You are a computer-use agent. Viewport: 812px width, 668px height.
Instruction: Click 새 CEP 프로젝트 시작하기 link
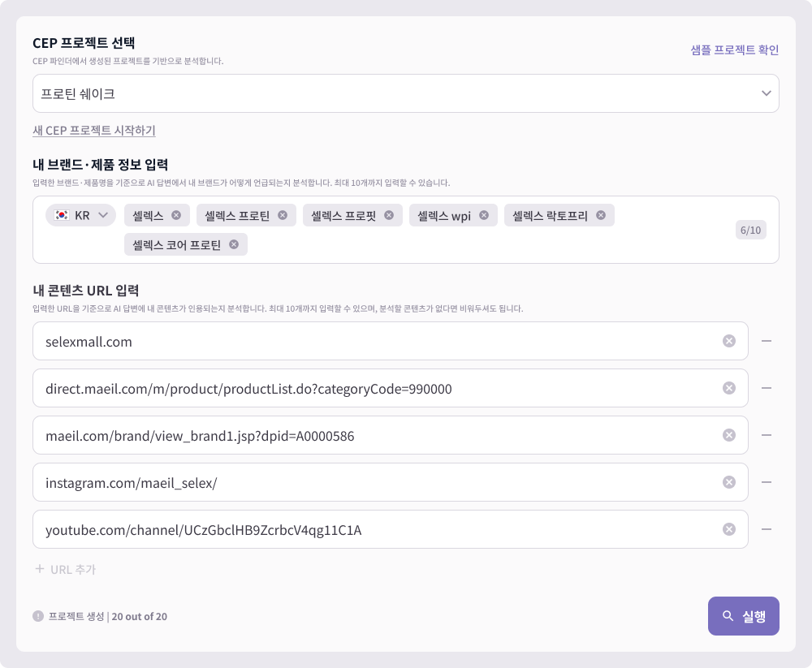[94, 131]
